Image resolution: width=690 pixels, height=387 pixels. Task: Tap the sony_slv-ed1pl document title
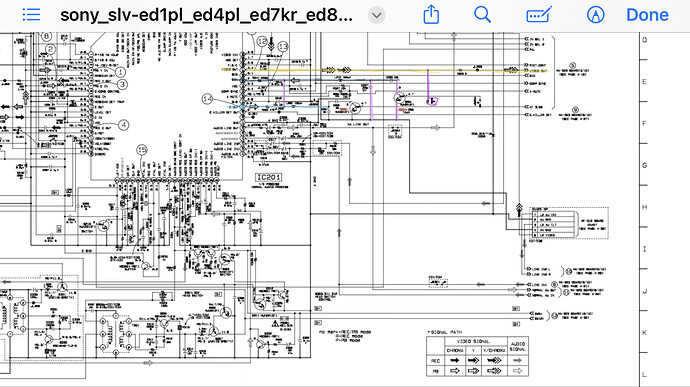pyautogui.click(x=206, y=15)
